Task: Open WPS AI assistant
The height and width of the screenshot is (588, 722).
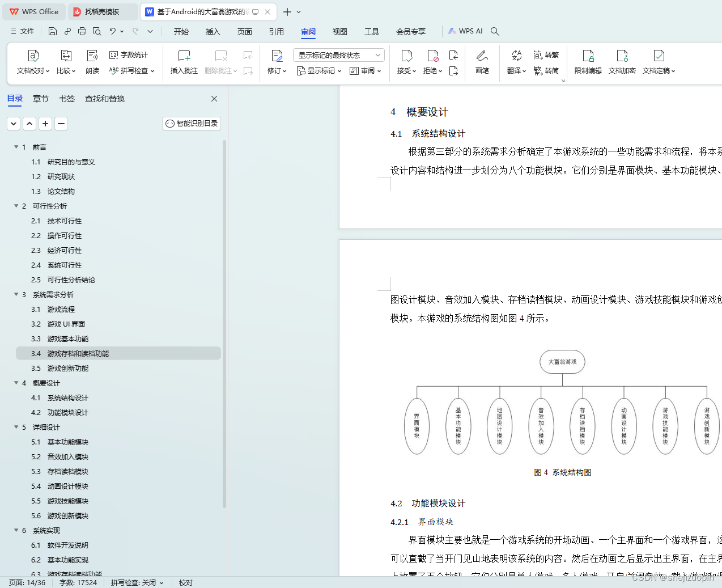Action: coord(465,31)
